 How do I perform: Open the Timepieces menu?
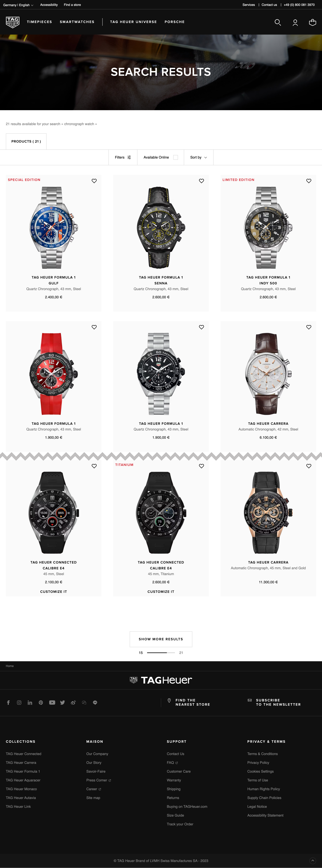pos(39,22)
